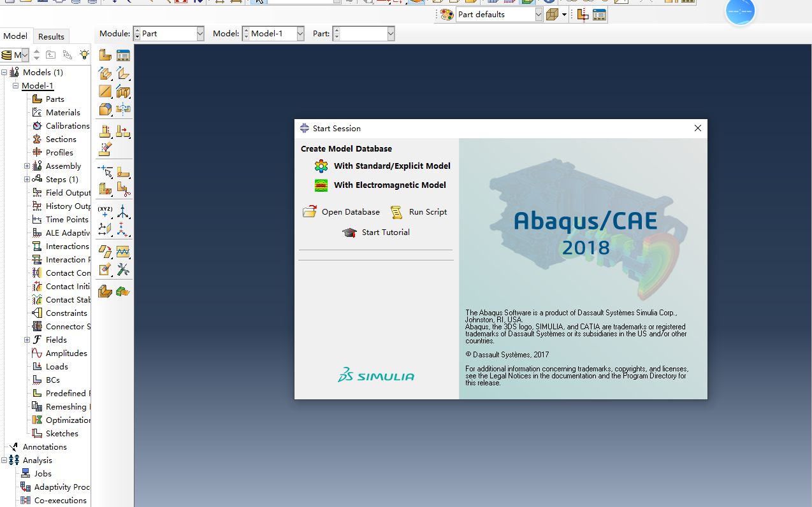Click the Open Database button
812x507 pixels.
(341, 212)
